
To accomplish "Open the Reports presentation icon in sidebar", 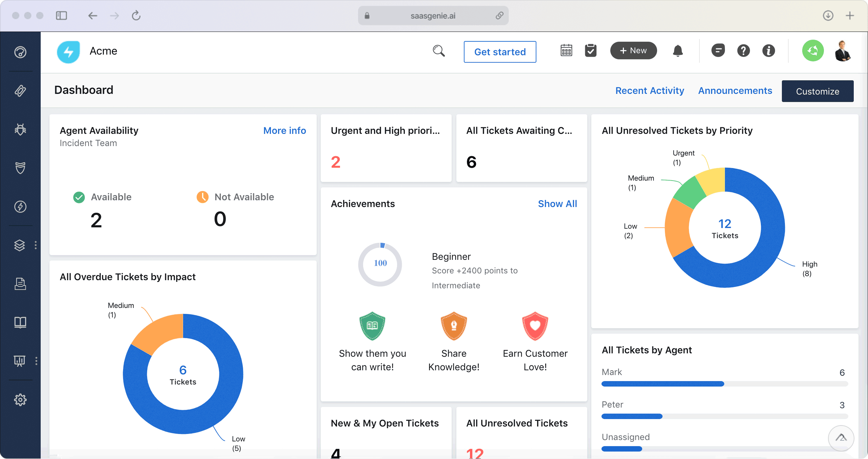I will pyautogui.click(x=20, y=361).
